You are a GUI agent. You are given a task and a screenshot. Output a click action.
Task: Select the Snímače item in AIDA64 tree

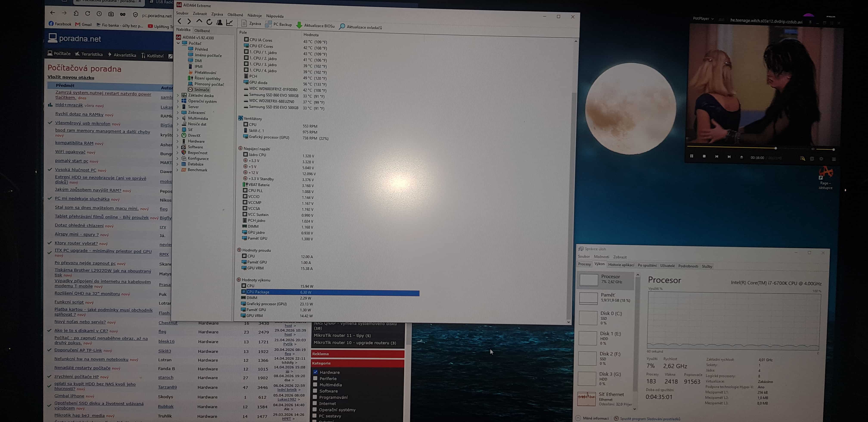pos(199,90)
